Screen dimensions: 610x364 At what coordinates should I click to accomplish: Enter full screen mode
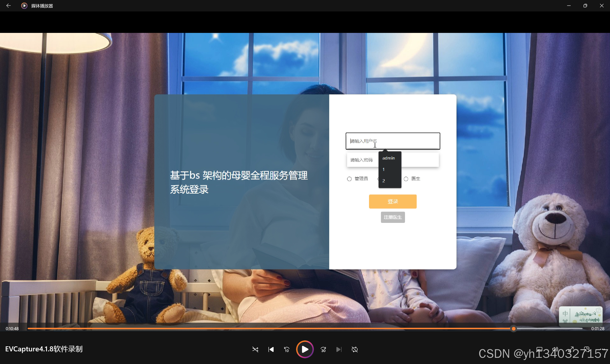(x=571, y=349)
